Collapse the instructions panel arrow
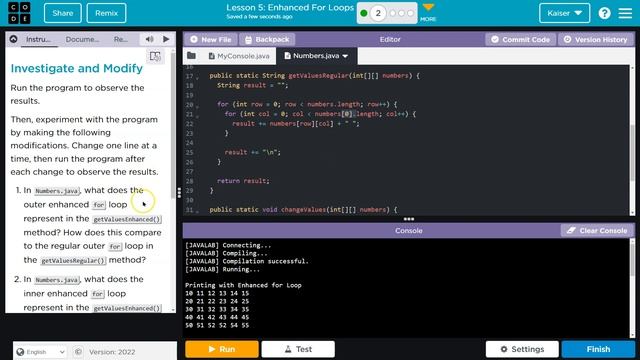Screen dimensions: 640x360 (13, 39)
